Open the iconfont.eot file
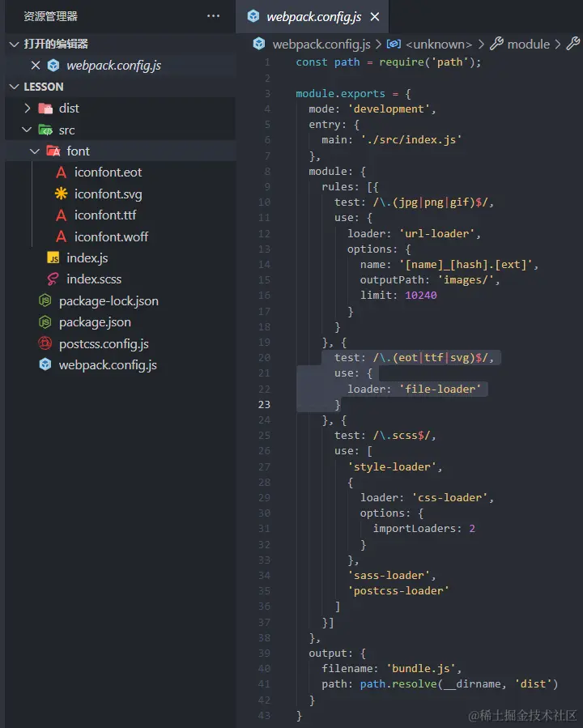The height and width of the screenshot is (728, 583). point(109,172)
